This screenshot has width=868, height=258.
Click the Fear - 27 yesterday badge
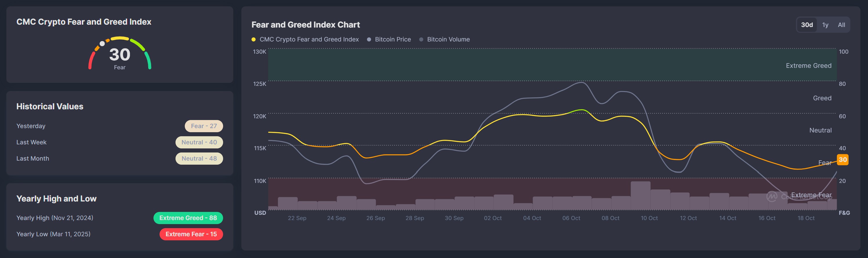pyautogui.click(x=204, y=126)
